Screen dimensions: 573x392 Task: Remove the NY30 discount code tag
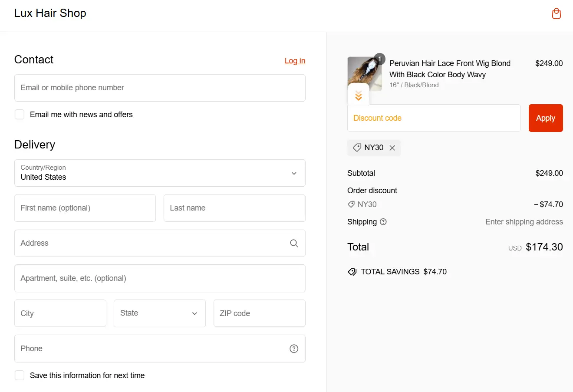tap(392, 148)
